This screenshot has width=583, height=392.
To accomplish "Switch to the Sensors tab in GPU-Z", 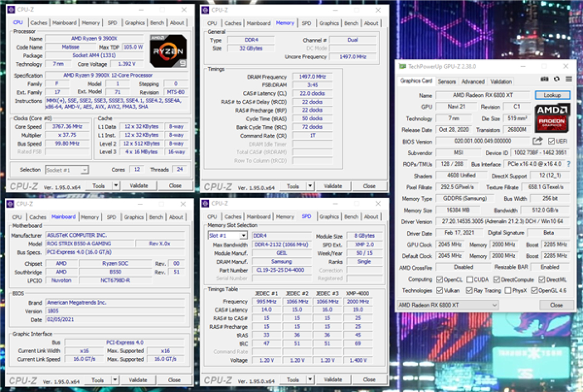I will [x=446, y=81].
